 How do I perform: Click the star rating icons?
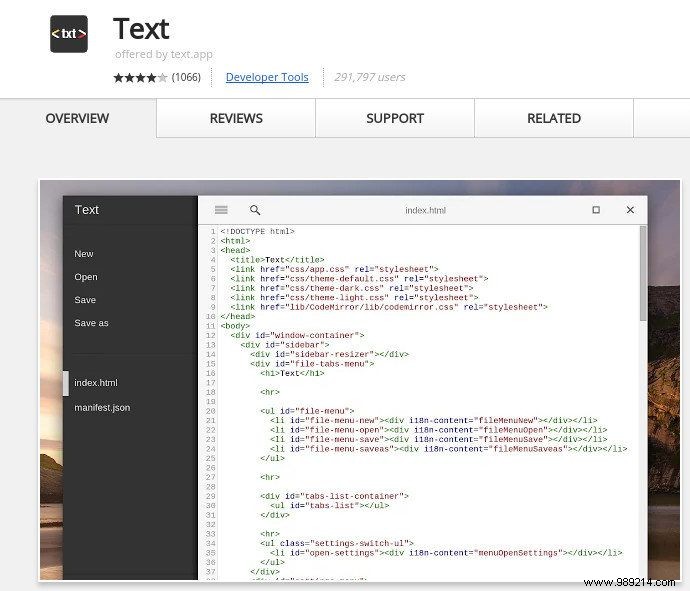click(140, 77)
